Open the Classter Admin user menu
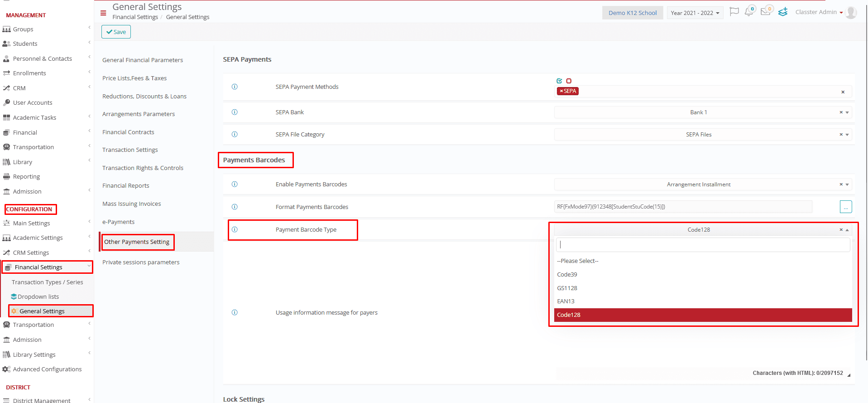The height and width of the screenshot is (403, 868). (819, 12)
